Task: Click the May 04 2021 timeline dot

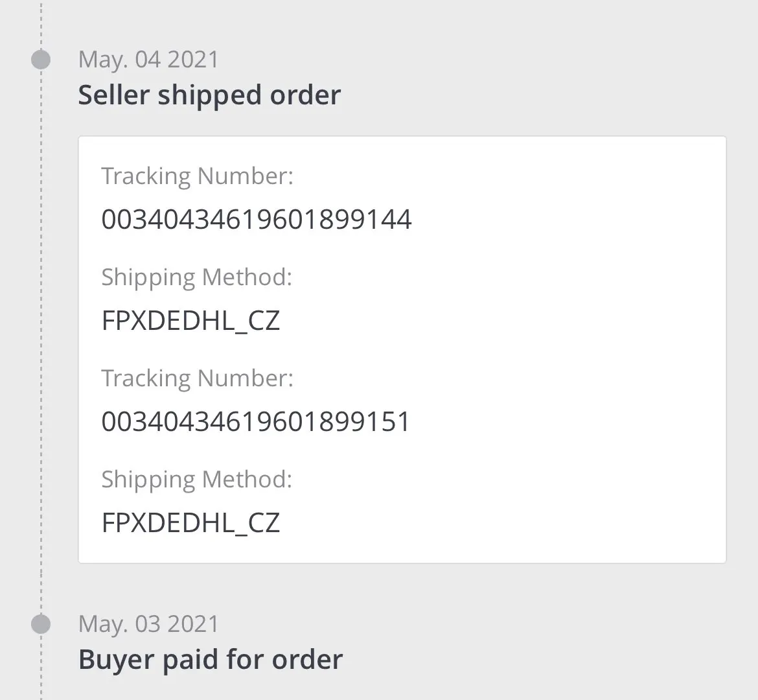Action: [41, 60]
